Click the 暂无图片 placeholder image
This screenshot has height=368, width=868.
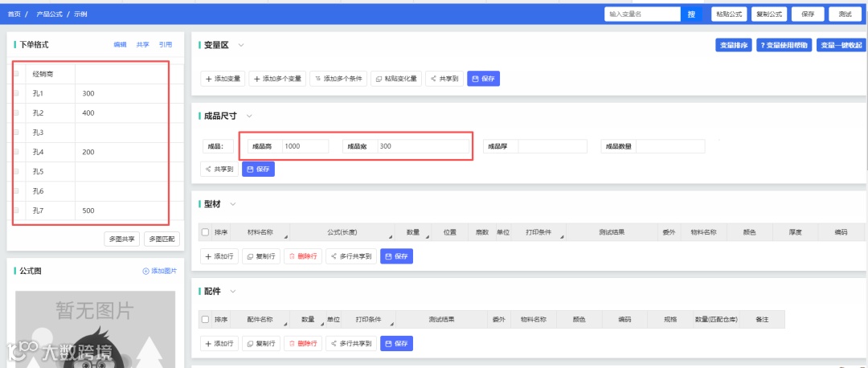[x=95, y=329]
